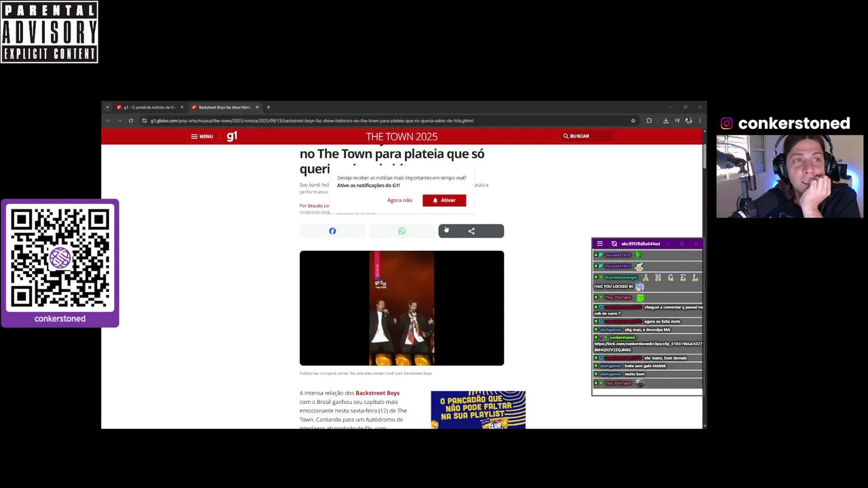
Task: Select the 'Backstreet Boys faz show' tab
Action: (224, 107)
